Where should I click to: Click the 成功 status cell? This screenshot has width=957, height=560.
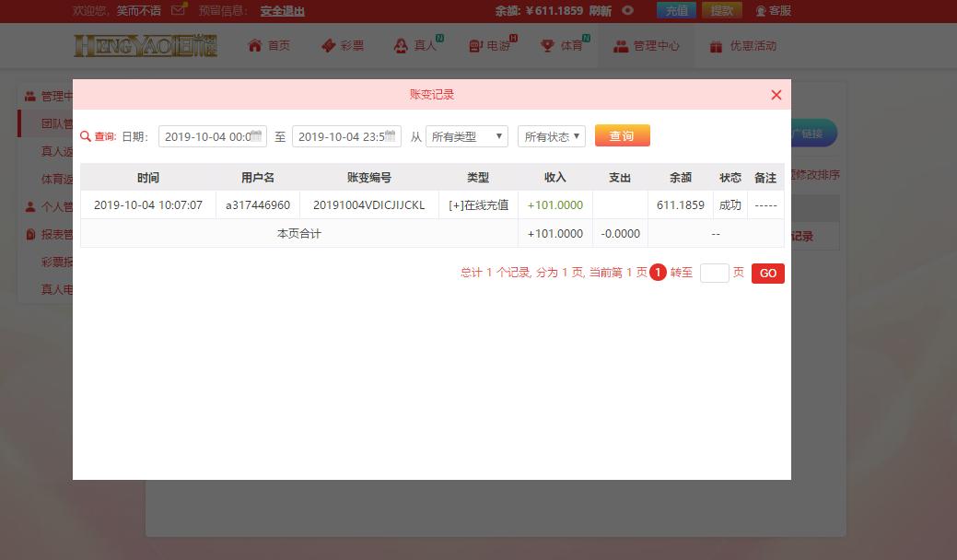coord(730,205)
